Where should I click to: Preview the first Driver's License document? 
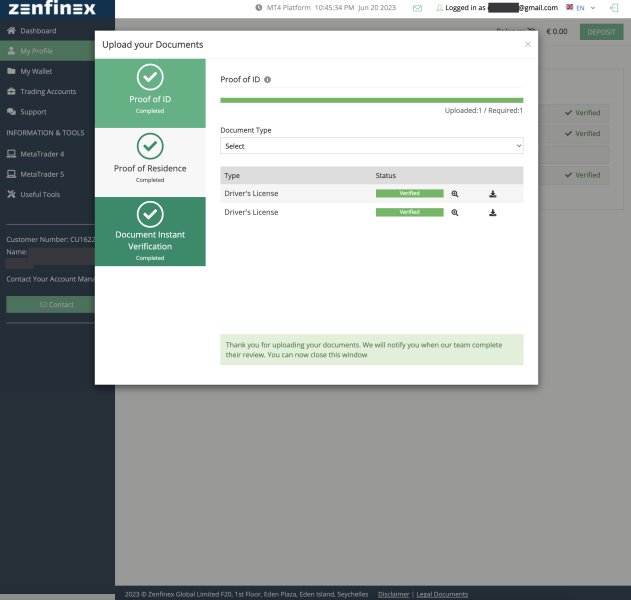(x=455, y=194)
